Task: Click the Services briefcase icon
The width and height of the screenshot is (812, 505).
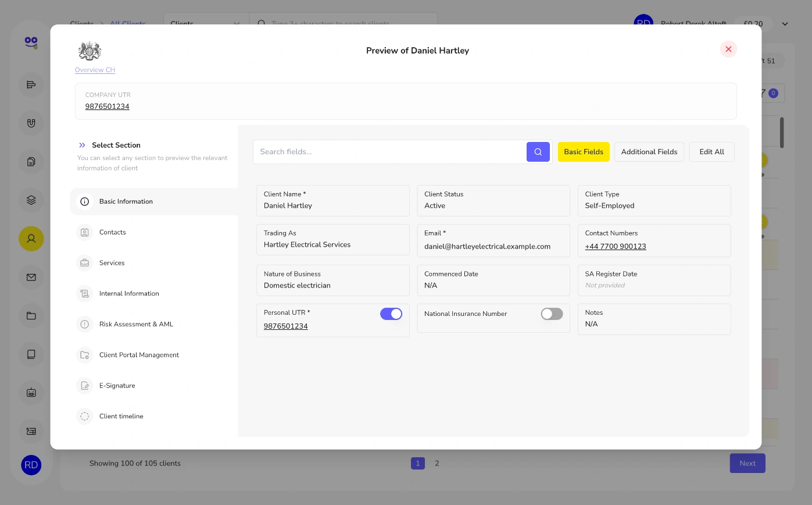Action: [85, 263]
